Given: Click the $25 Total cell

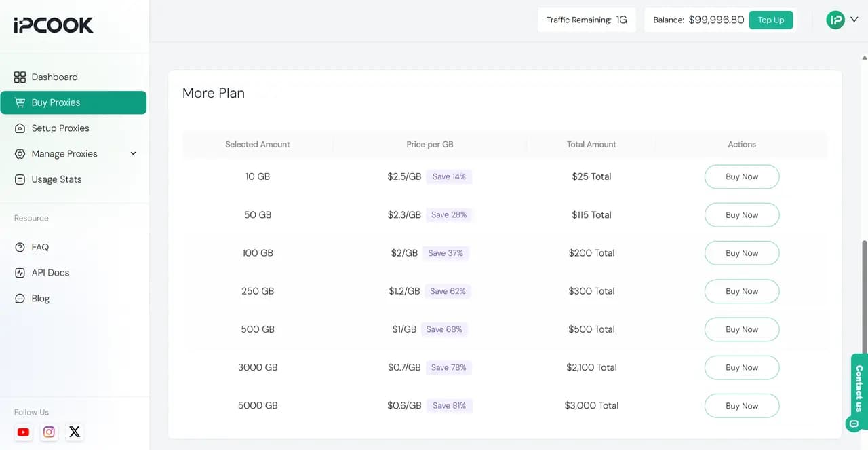Looking at the screenshot, I should click(591, 176).
